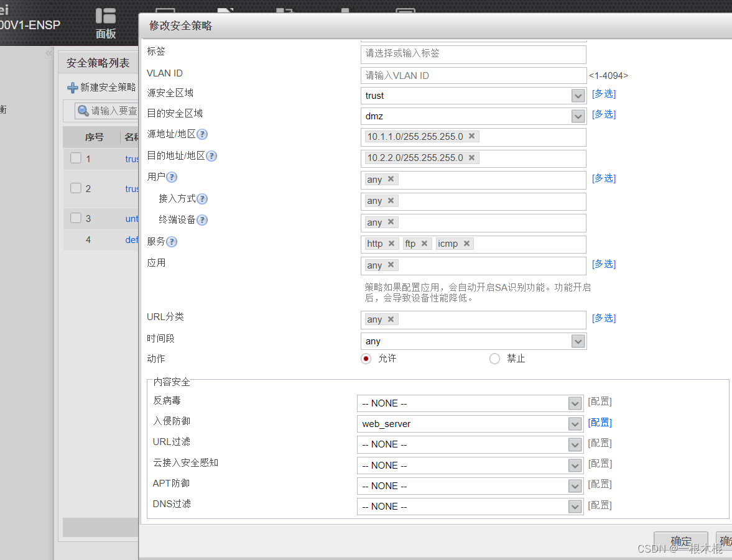Click the 确定 button
The height and width of the screenshot is (560, 732).
[680, 541]
